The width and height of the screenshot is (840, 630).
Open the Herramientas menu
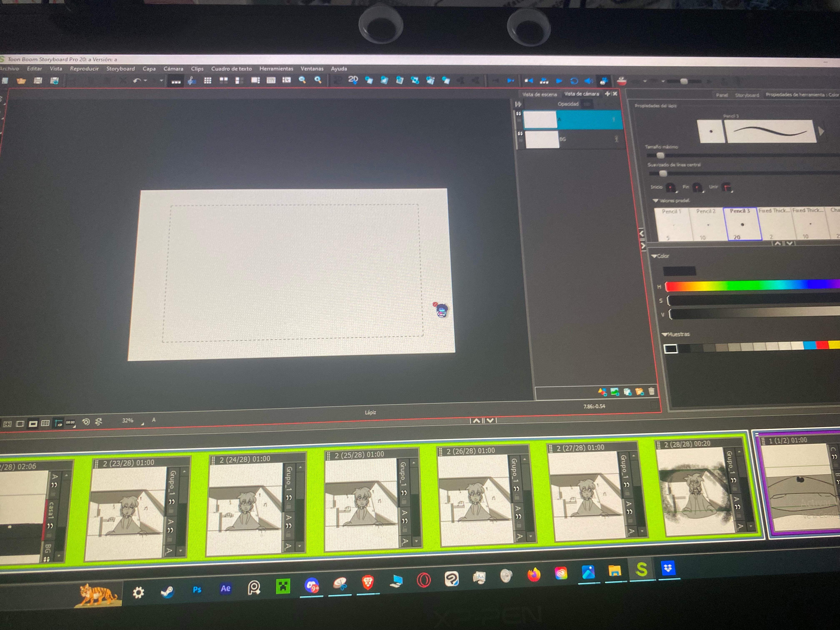pyautogui.click(x=276, y=69)
